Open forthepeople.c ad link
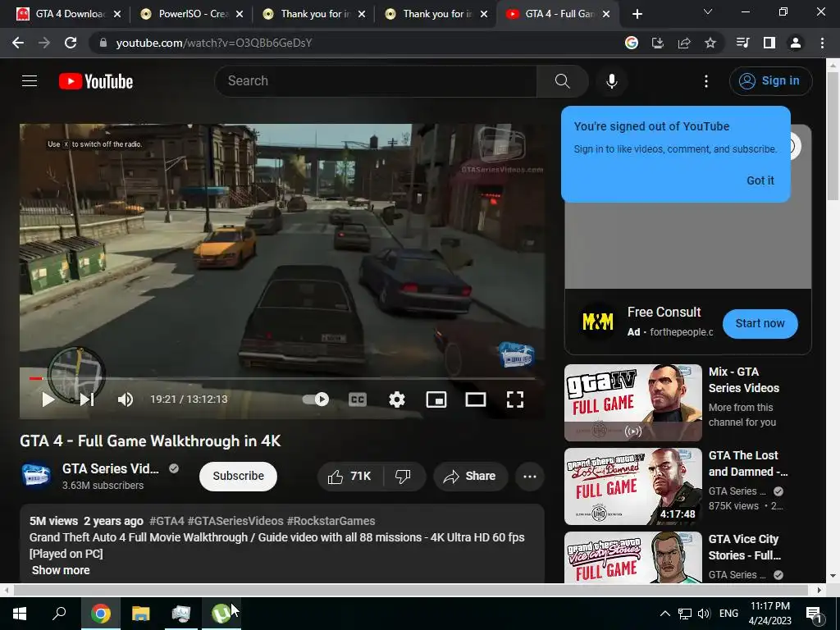Image resolution: width=840 pixels, height=630 pixels. coord(681,332)
